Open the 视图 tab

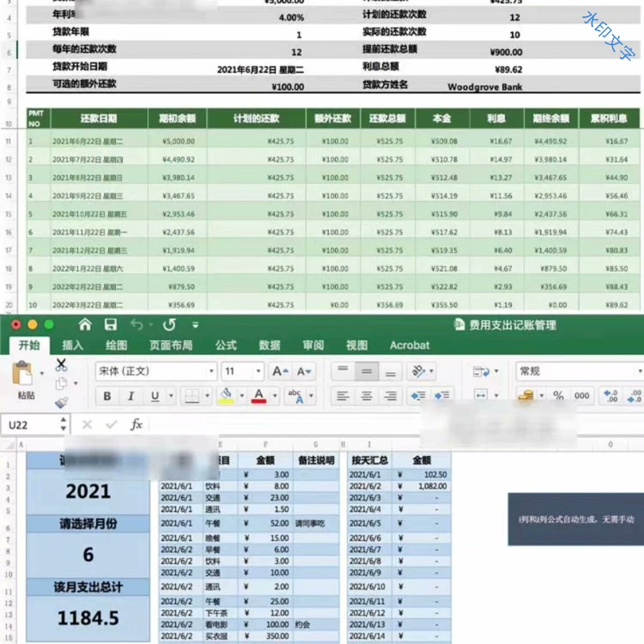[x=357, y=345]
